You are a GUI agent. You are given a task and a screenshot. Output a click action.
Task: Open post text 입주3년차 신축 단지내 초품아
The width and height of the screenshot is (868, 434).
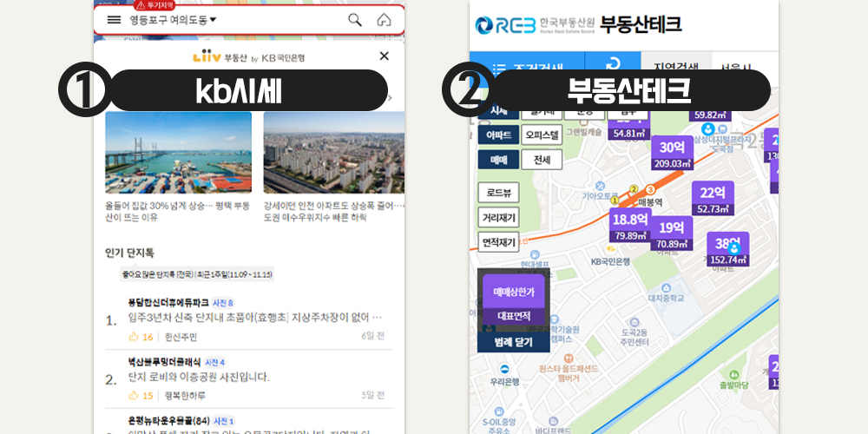click(x=254, y=319)
